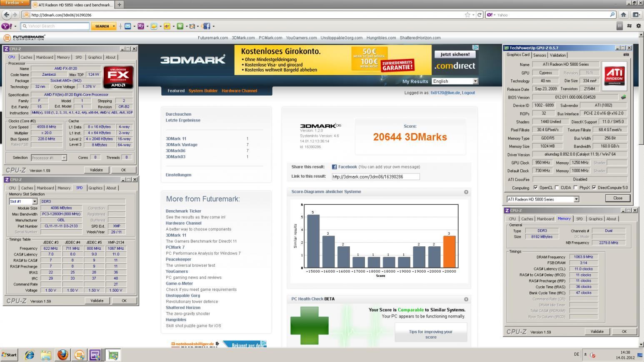The image size is (644, 362).
Task: Reload the page with the refresh icon
Action: (x=479, y=15)
